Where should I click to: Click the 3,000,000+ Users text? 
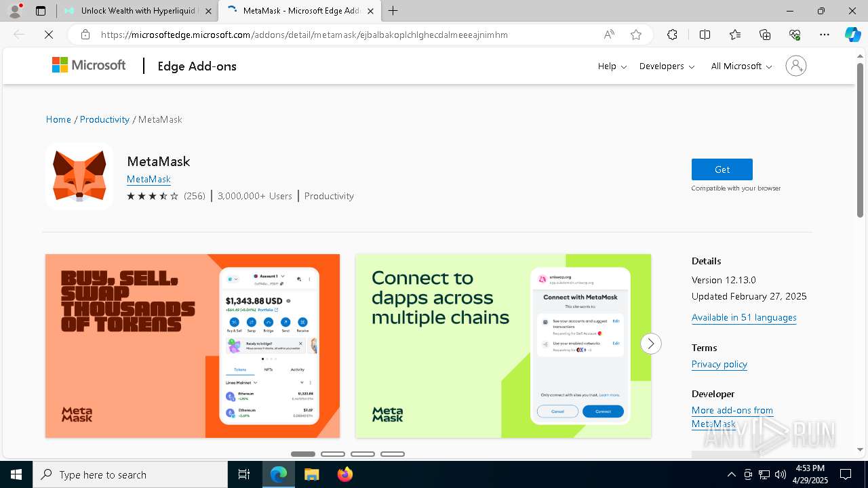[x=255, y=196]
